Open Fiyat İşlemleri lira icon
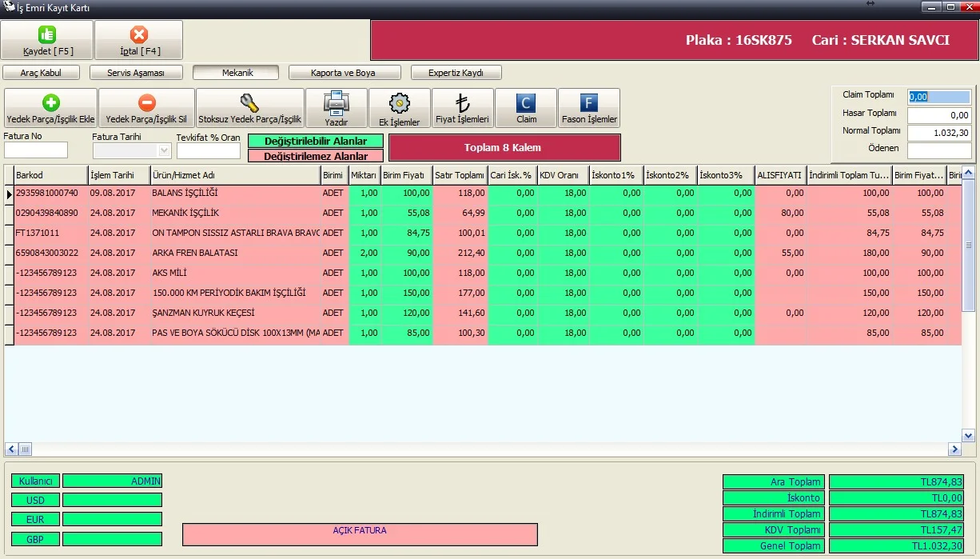Screen dimensions: 980x559 [462, 103]
